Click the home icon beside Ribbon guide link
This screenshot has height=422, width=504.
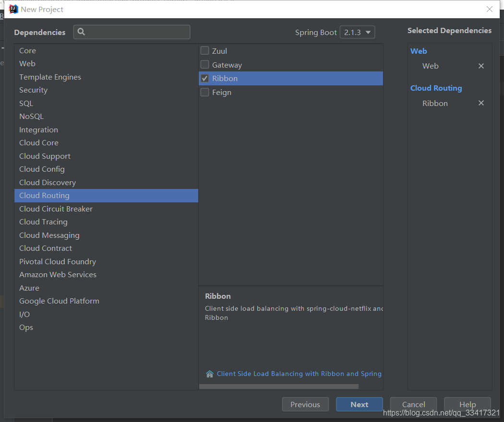coord(210,374)
